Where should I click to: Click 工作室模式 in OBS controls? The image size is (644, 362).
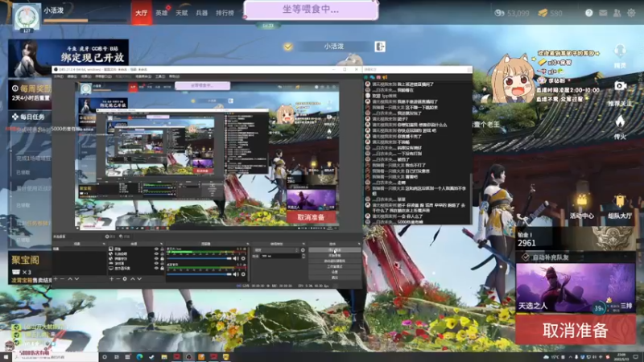pos(335,266)
